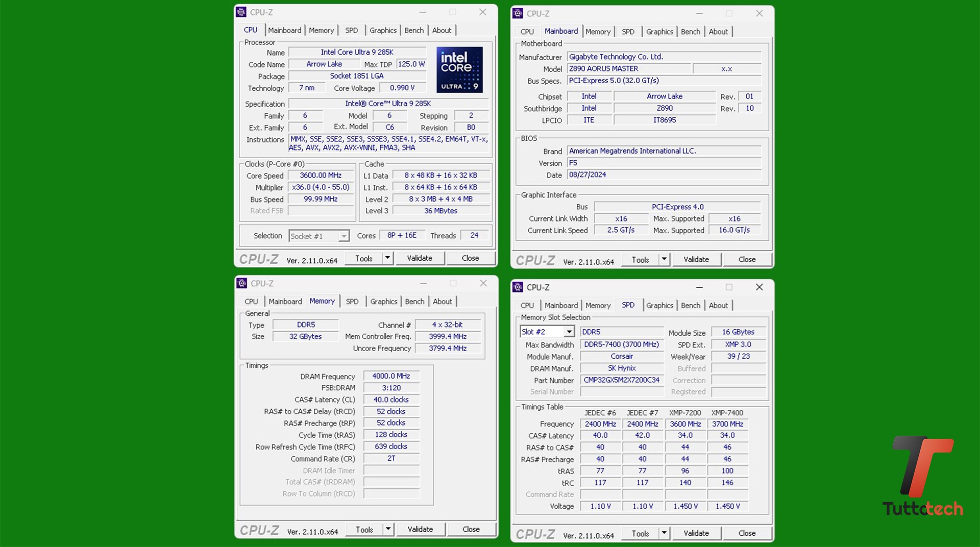Select About tab in Mainboard window
This screenshot has height=547, width=980.
click(x=719, y=32)
